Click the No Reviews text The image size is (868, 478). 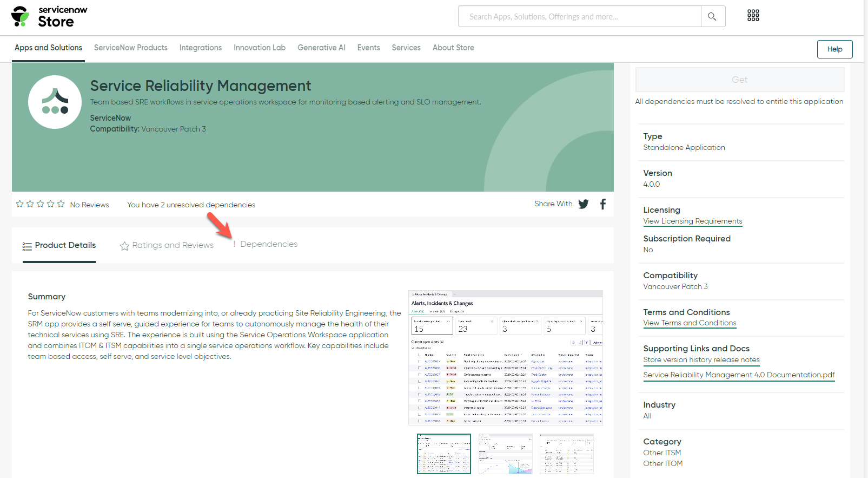[90, 205]
